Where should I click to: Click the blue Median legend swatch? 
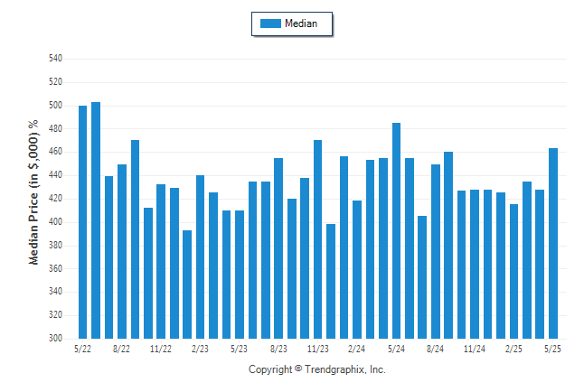point(270,23)
